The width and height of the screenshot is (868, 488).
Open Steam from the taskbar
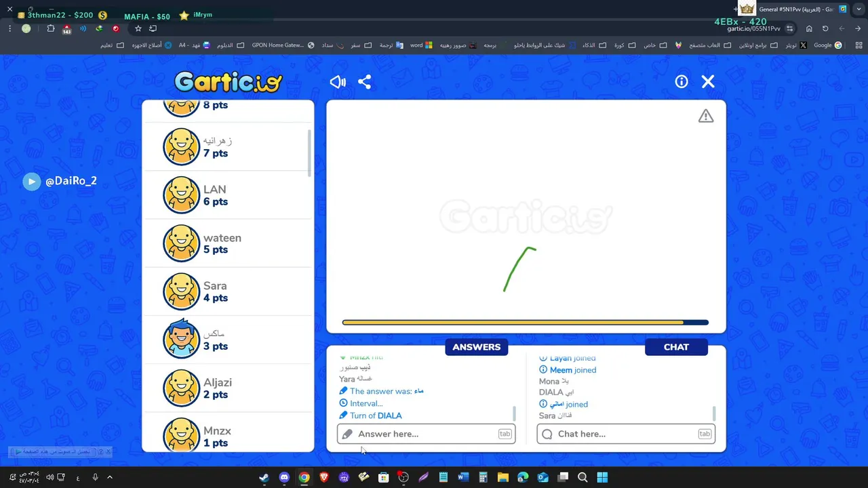click(x=264, y=477)
